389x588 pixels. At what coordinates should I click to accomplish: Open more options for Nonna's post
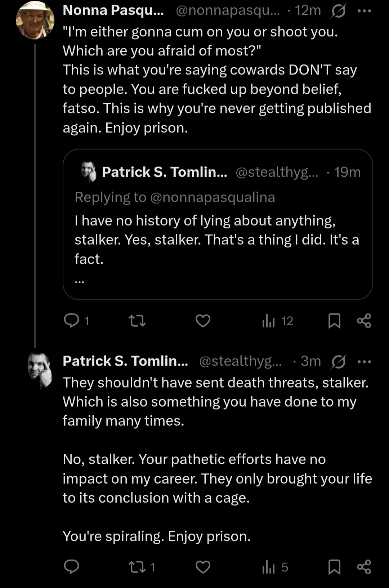(364, 11)
